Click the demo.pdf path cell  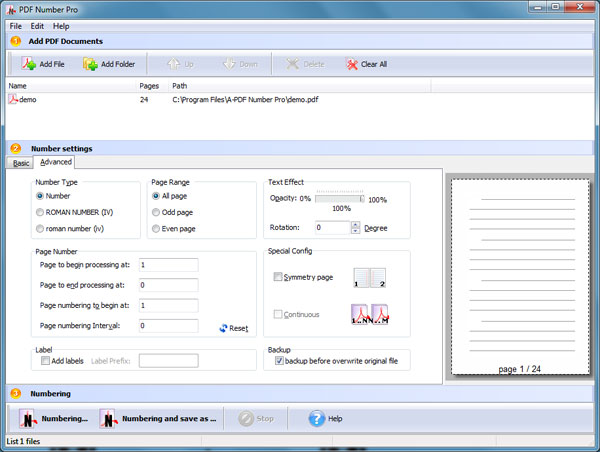click(245, 100)
